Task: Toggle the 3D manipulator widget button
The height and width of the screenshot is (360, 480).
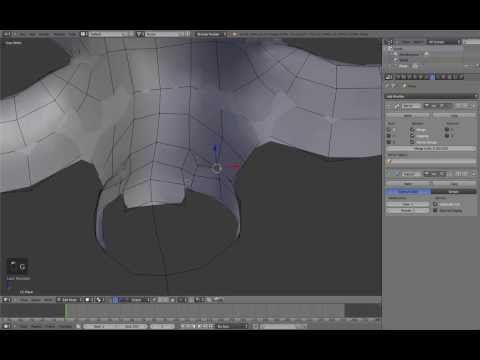Action: (x=115, y=300)
